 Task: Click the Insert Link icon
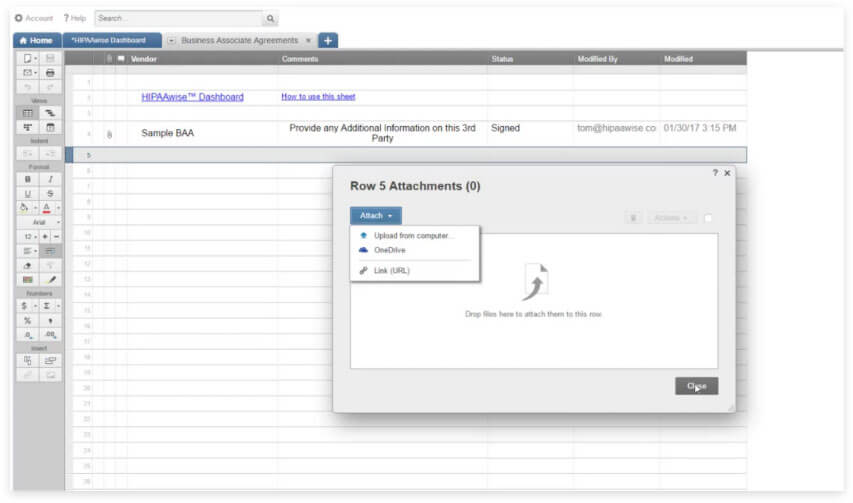tap(28, 375)
